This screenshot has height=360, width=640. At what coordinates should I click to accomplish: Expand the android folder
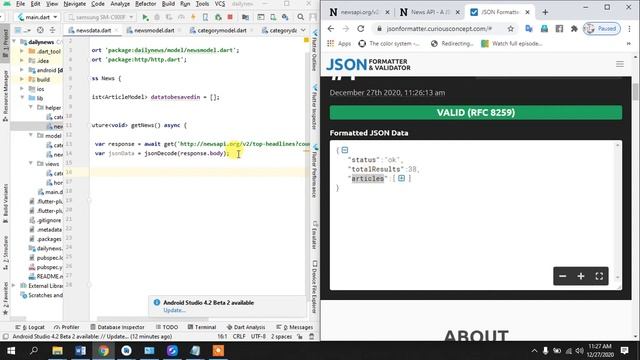(x=22, y=70)
